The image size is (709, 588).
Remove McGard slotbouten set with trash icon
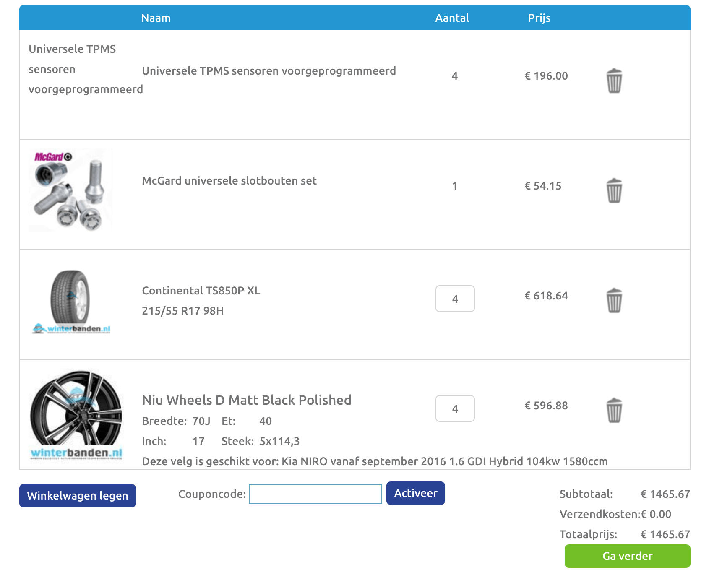(614, 190)
